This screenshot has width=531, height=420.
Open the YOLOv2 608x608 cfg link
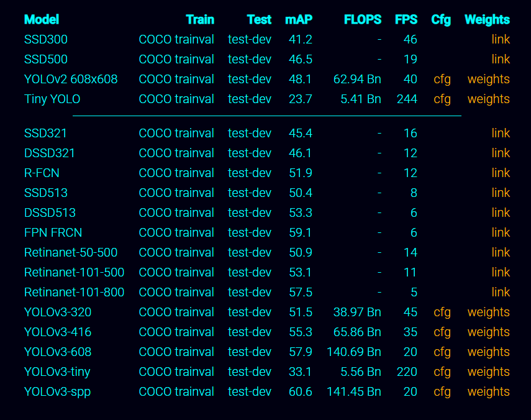tap(442, 80)
